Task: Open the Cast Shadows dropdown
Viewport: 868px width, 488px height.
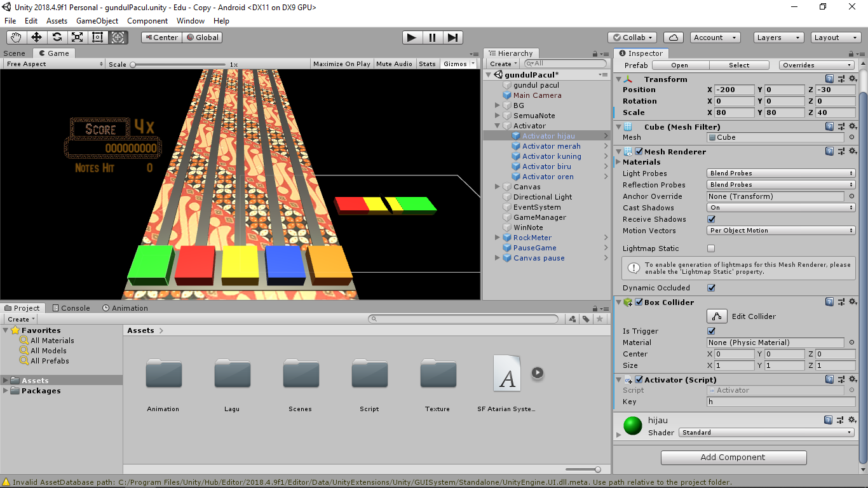Action: point(781,208)
